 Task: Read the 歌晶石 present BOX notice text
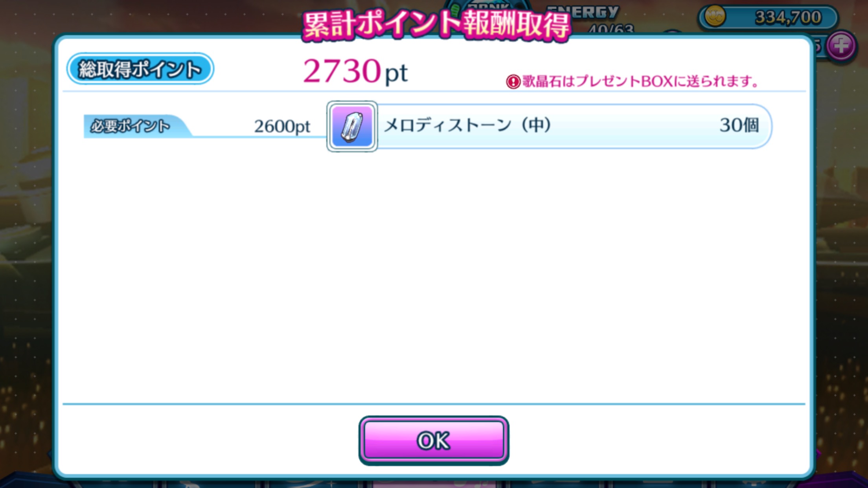(641, 81)
